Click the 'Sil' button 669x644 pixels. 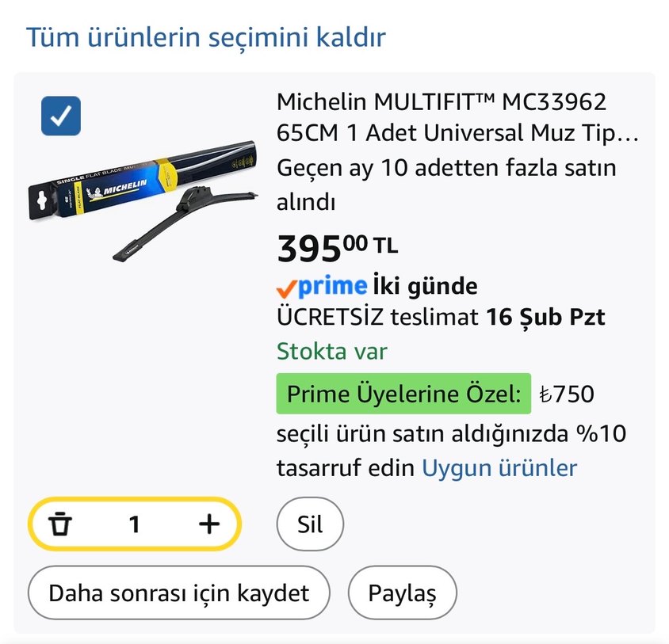(309, 524)
